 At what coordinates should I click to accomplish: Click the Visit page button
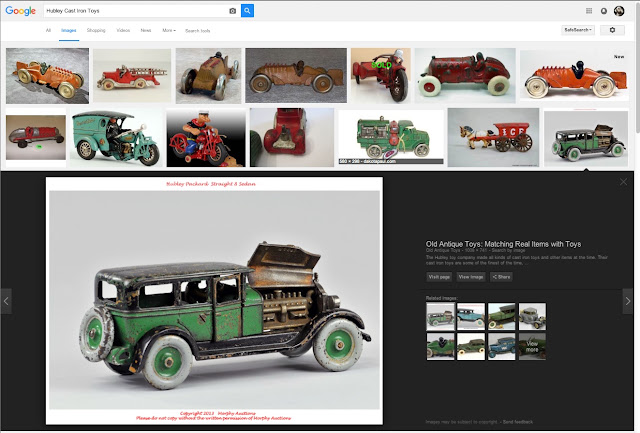tap(439, 277)
